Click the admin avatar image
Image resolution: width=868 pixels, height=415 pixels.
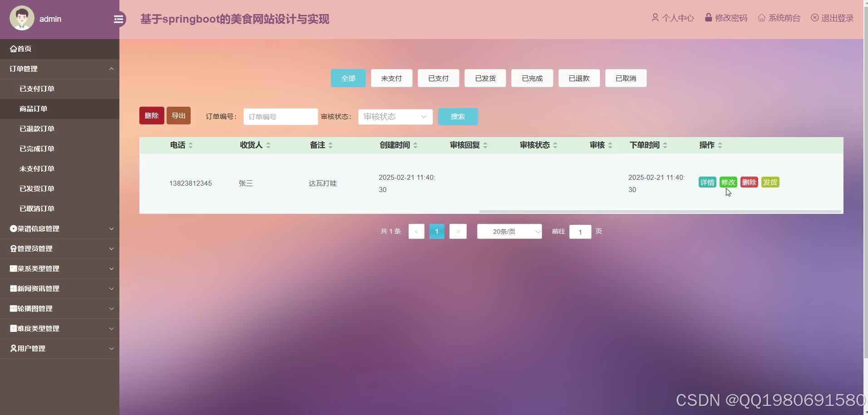(21, 18)
